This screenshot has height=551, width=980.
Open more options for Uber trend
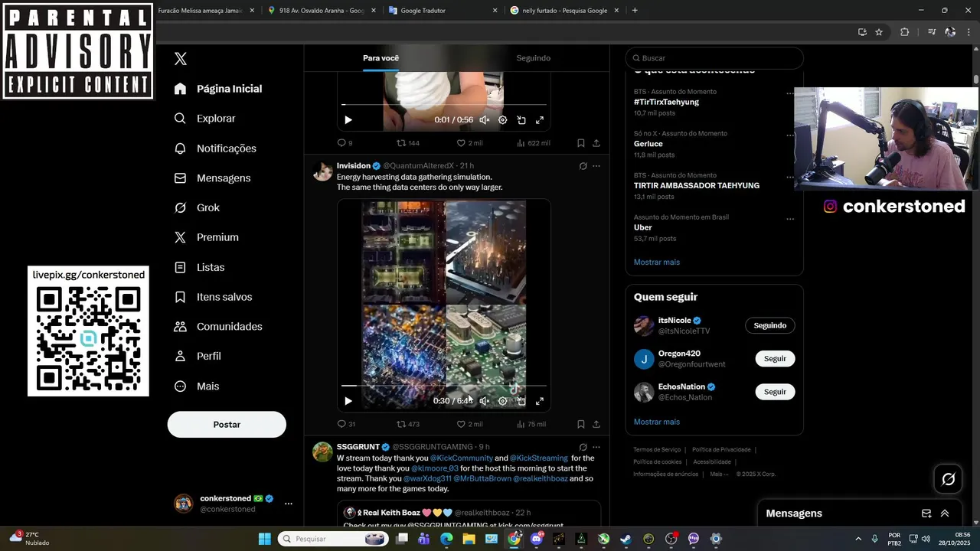790,219
